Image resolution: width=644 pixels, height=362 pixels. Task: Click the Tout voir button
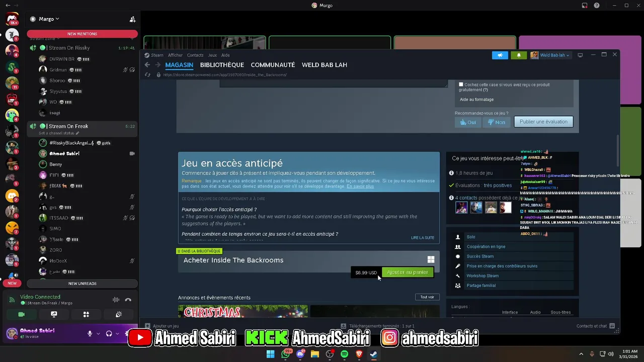tap(427, 297)
